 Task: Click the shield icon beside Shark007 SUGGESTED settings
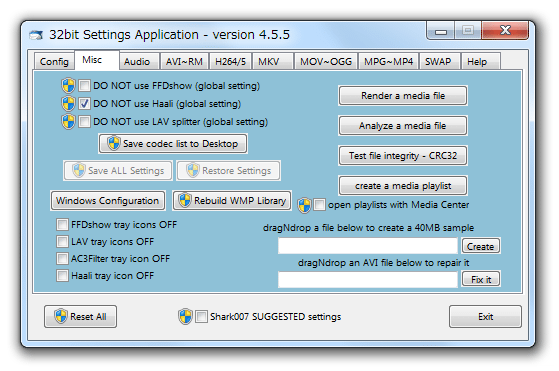click(185, 316)
